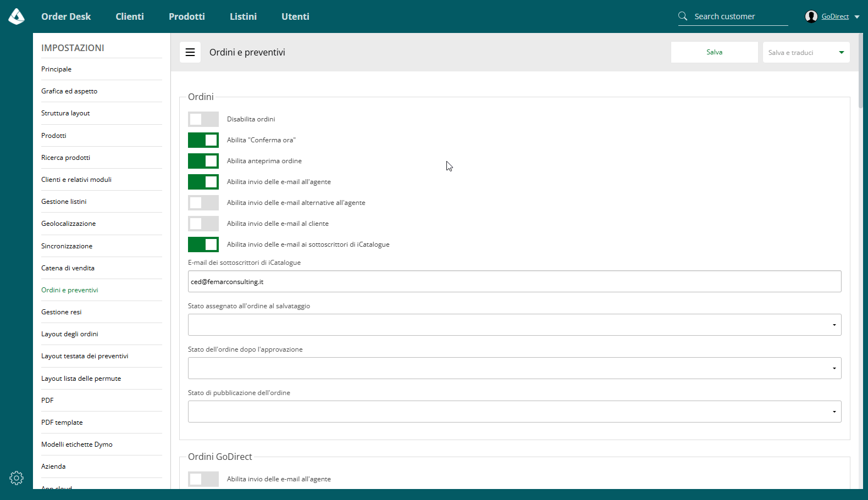Click the page vertical scrollbar
This screenshot has width=868, height=500.
(860, 70)
